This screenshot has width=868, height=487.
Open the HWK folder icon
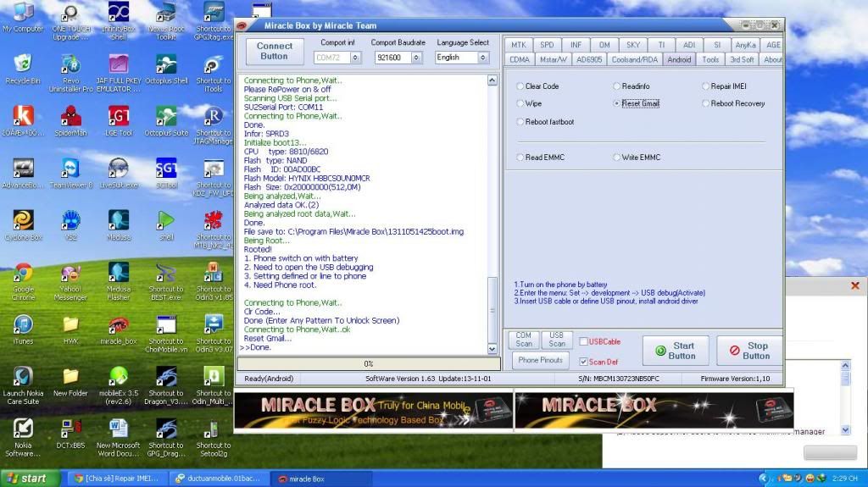70,329
